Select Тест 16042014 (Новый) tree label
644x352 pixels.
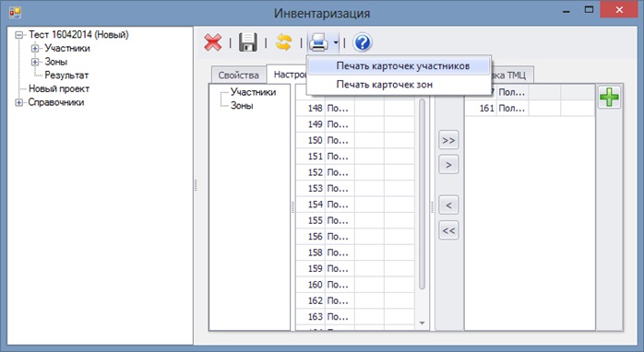pyautogui.click(x=78, y=35)
